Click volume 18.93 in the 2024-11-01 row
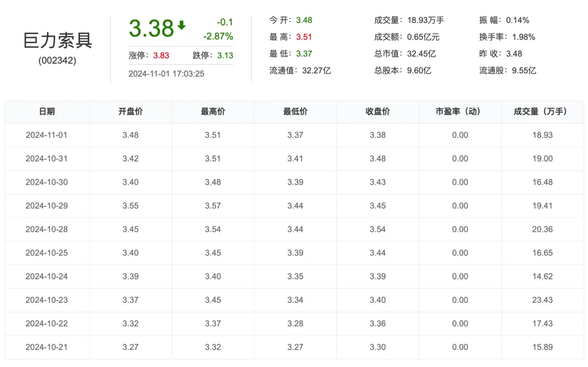Viewport: 588px width, 367px height. (543, 135)
